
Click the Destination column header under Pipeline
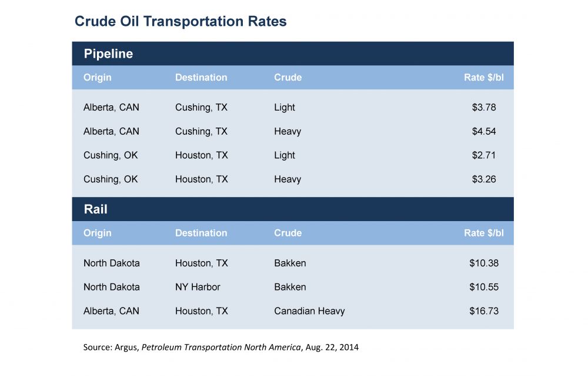tap(201, 78)
